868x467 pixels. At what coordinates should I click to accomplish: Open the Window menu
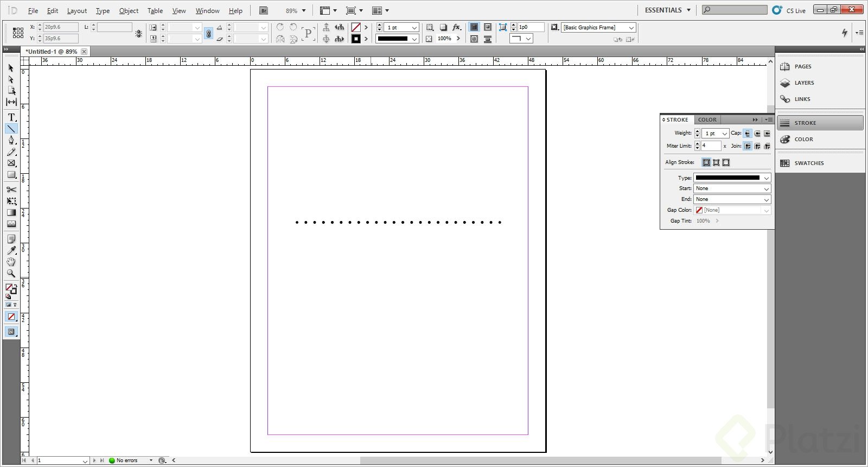[207, 10]
